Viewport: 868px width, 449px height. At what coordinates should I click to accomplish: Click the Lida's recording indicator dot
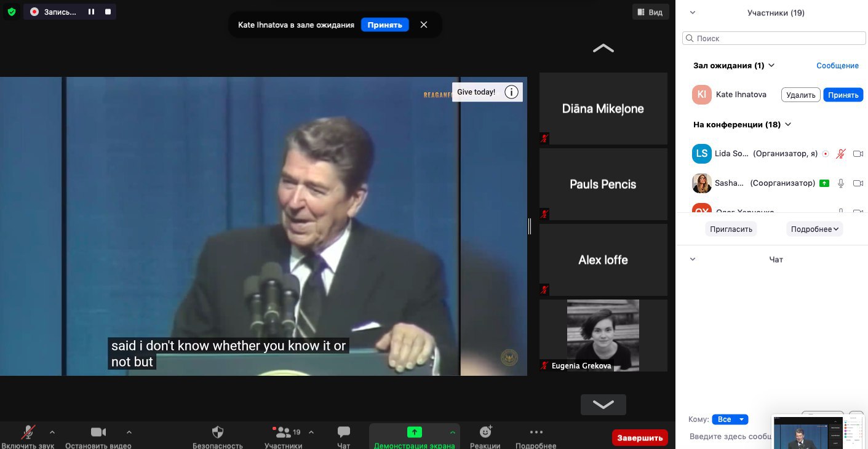[x=826, y=154]
